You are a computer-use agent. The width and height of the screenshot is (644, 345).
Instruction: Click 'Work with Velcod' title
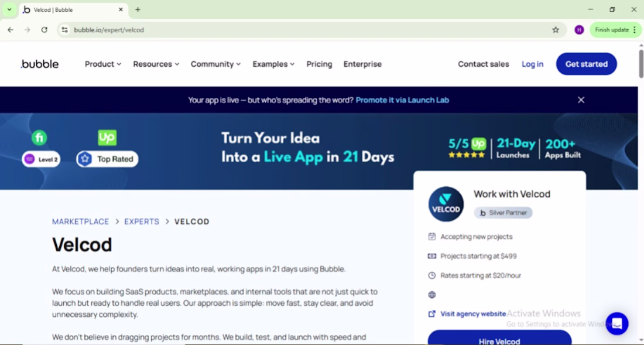pos(512,194)
